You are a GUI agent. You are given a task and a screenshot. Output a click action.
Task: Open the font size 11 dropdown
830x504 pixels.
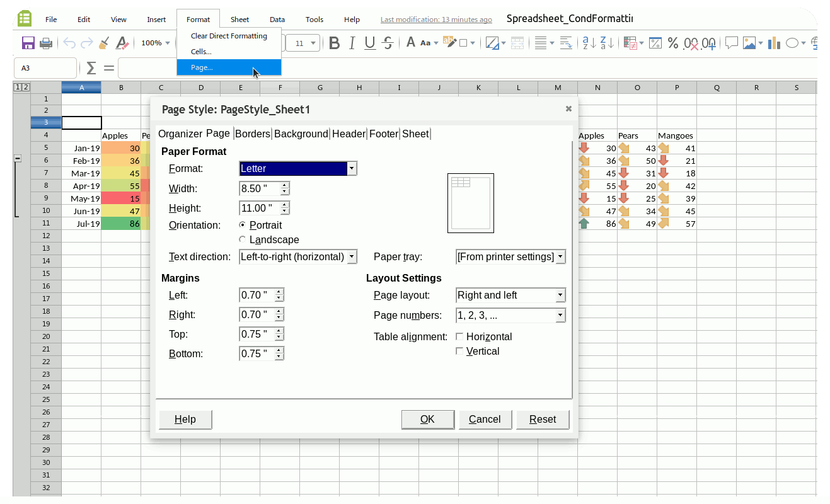314,43
